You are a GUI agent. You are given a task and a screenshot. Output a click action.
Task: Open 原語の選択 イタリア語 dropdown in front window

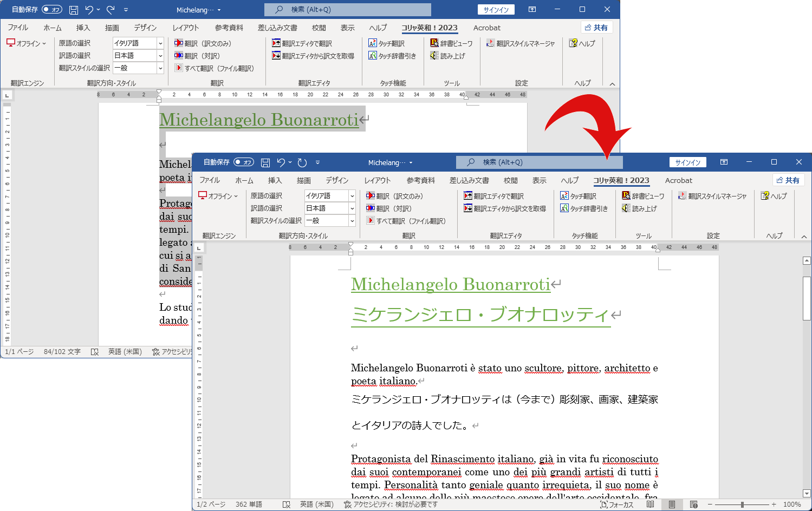[352, 196]
